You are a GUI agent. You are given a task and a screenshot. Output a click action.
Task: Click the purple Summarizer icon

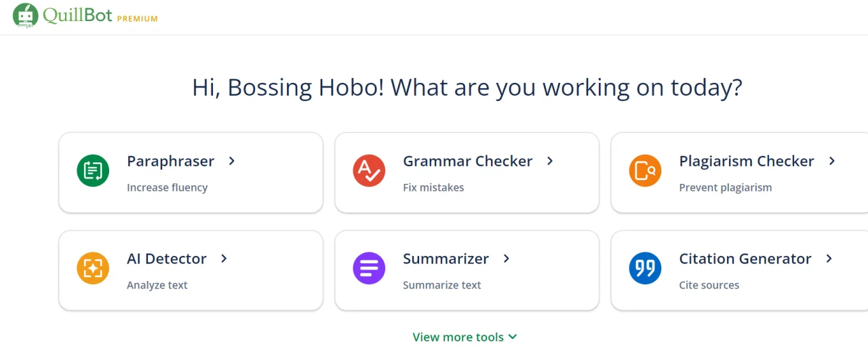point(369,268)
